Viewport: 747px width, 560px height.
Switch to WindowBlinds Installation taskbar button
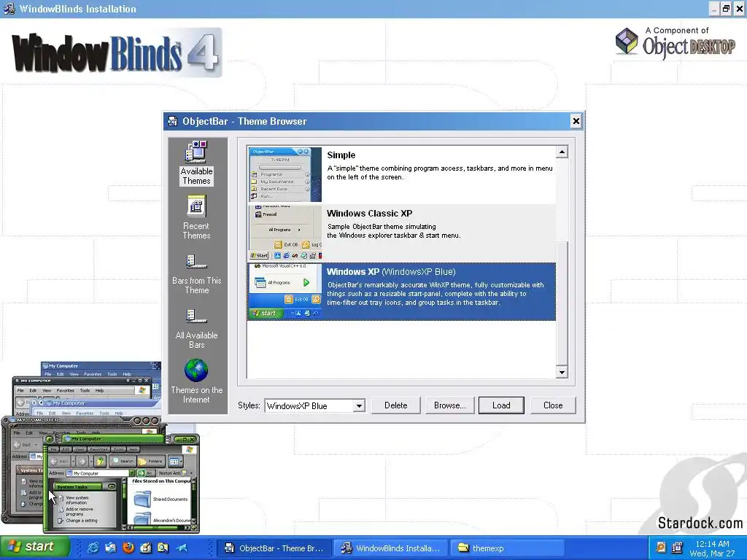coord(391,548)
